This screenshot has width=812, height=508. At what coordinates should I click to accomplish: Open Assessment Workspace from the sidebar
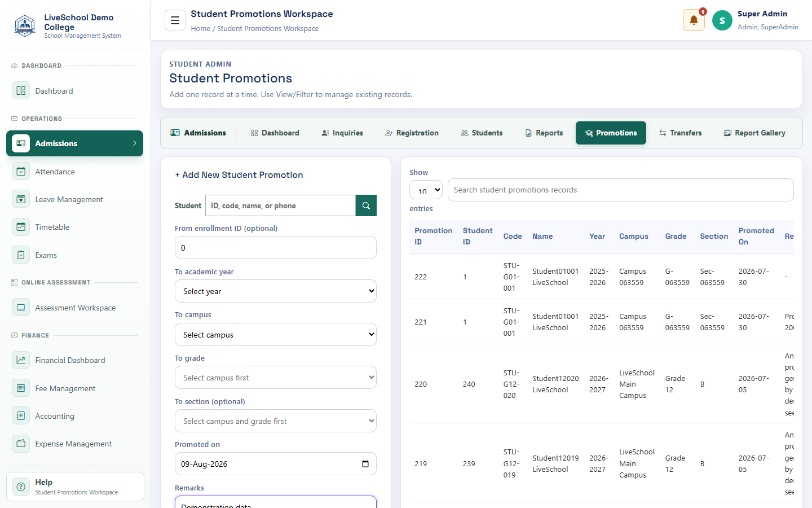[x=74, y=308]
